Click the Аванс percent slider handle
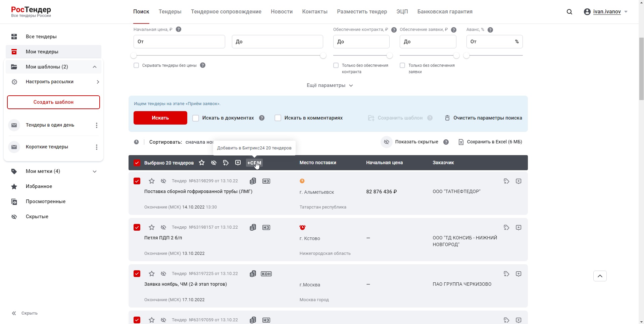Viewport: 644px width, 324px height. pos(466,56)
